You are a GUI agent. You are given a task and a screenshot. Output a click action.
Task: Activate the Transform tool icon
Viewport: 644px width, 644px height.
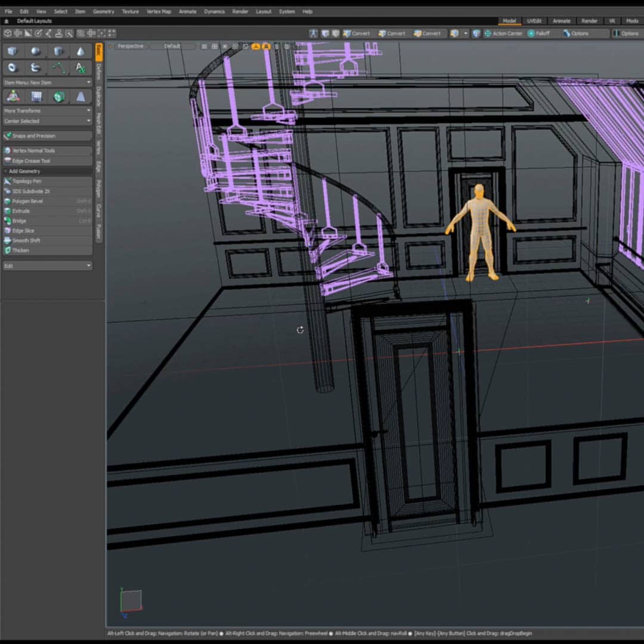13,97
